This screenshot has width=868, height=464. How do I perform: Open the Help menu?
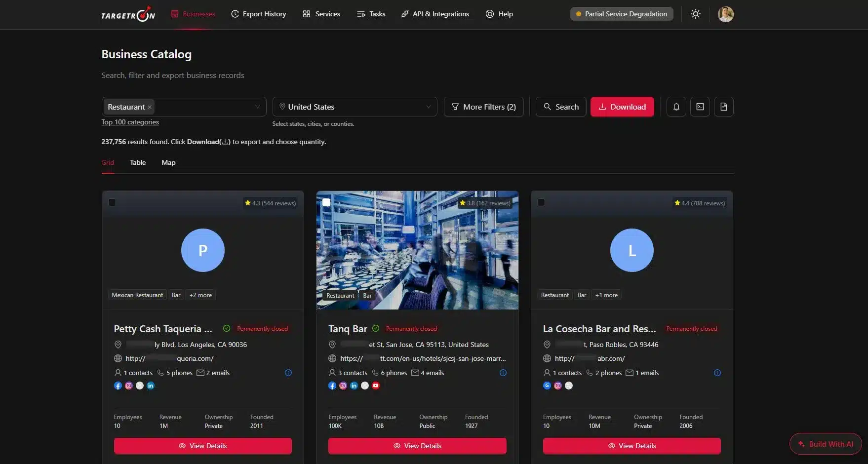tap(499, 14)
